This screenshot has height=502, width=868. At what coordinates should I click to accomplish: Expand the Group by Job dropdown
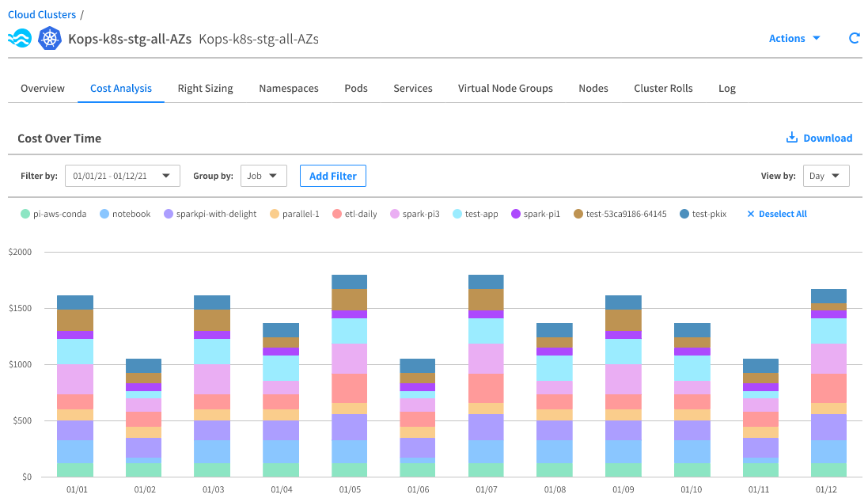point(263,176)
